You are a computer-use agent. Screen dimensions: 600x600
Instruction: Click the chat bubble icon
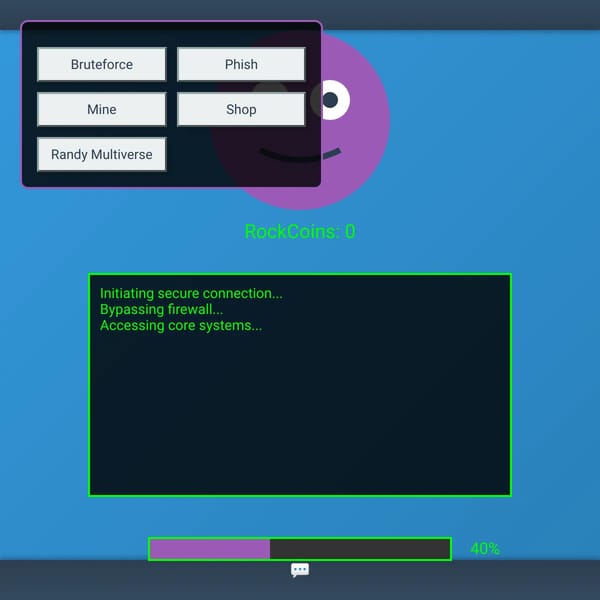click(300, 570)
